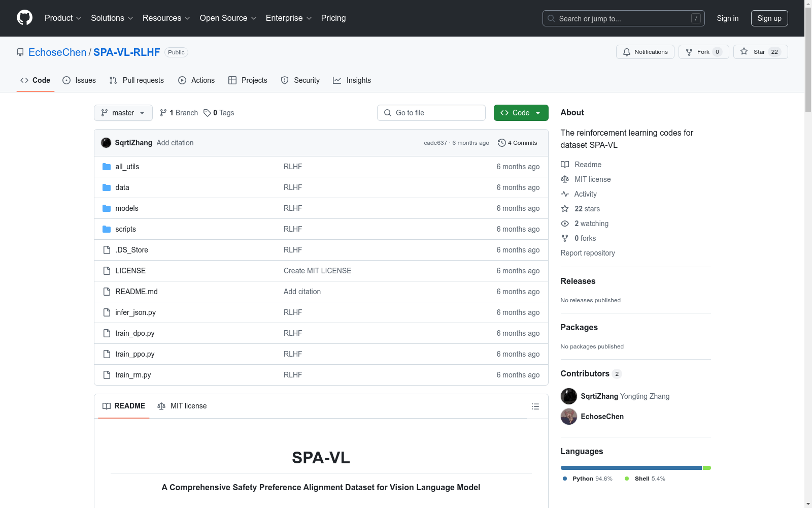
Task: Open 4 Commits history
Action: point(518,143)
